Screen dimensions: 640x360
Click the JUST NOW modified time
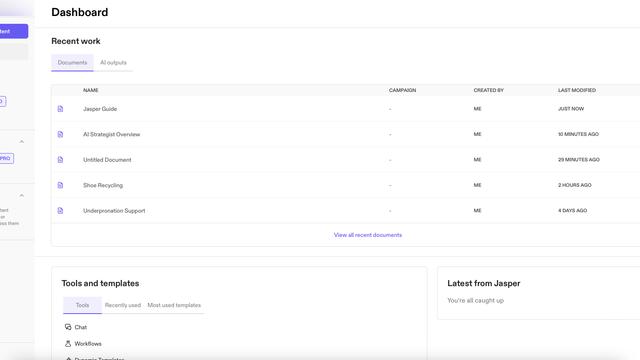(571, 109)
